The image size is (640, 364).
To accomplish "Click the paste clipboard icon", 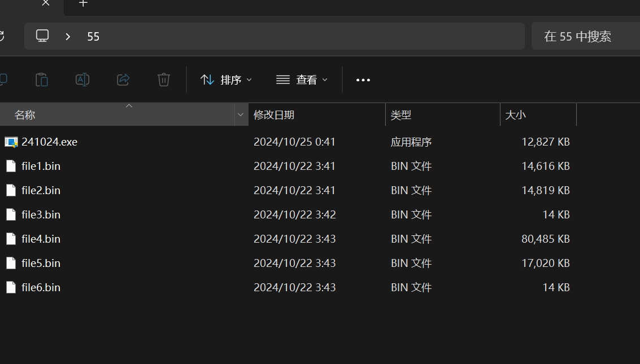I will [42, 80].
